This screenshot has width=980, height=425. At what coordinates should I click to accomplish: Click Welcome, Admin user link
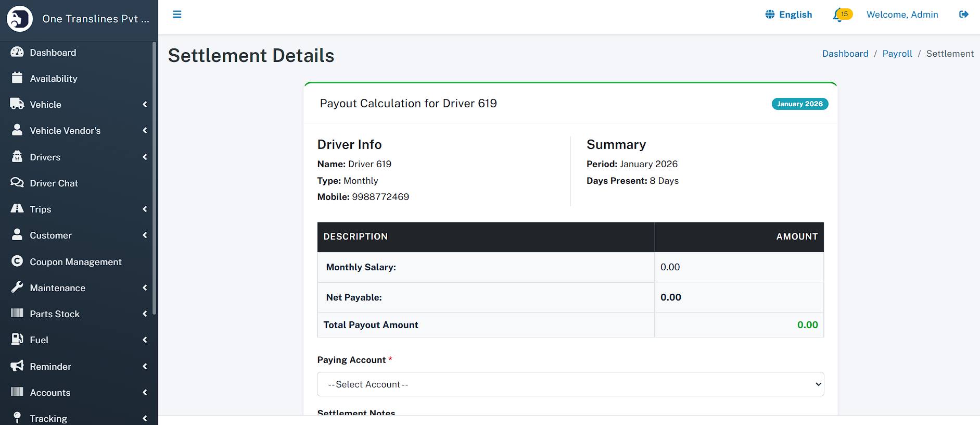click(x=902, y=15)
